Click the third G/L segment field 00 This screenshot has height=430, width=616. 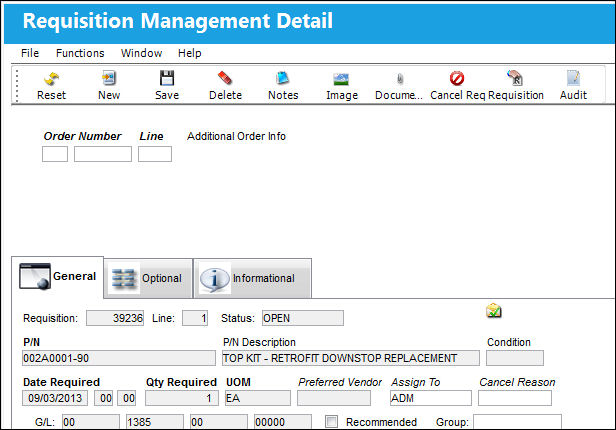(219, 422)
